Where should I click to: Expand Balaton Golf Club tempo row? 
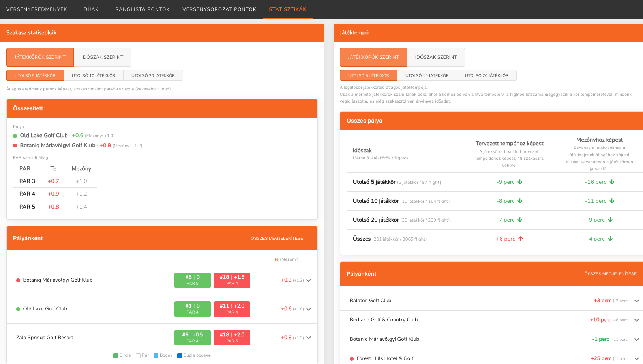pyautogui.click(x=637, y=301)
